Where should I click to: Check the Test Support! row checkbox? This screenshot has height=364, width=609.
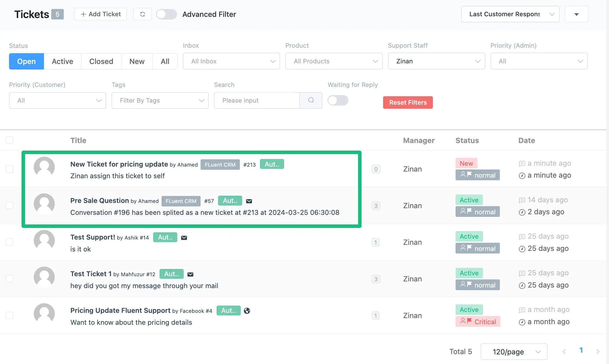(10, 242)
